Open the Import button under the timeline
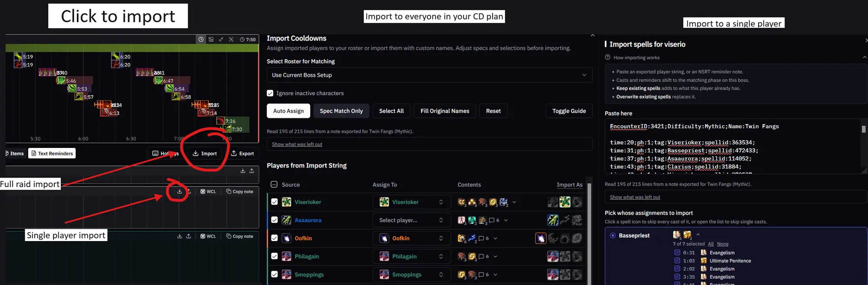Screen dimensions: 868x285 click(x=205, y=153)
